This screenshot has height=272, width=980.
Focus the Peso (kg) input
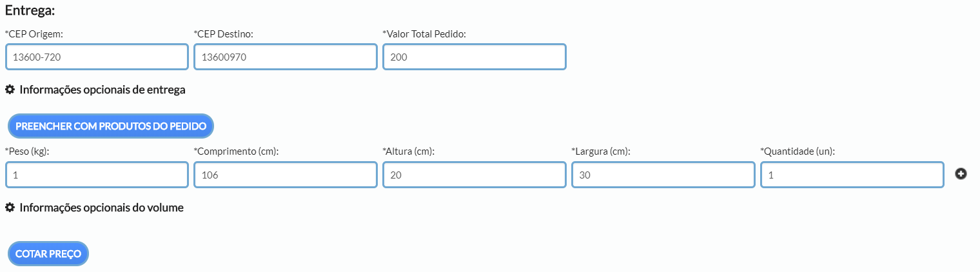coord(97,175)
